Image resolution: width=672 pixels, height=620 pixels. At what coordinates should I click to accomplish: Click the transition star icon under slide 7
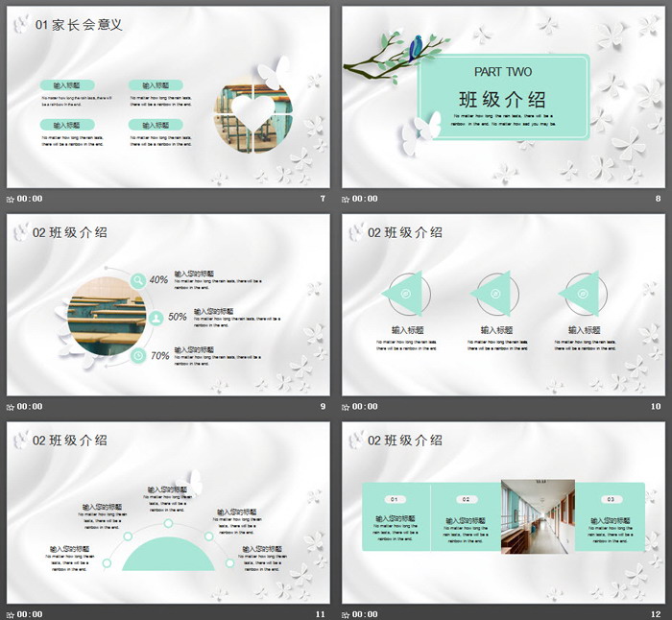(x=11, y=199)
